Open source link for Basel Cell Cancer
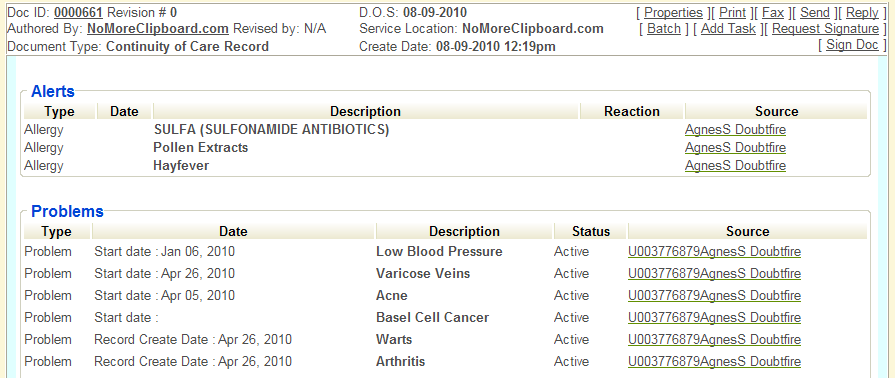 coord(714,317)
